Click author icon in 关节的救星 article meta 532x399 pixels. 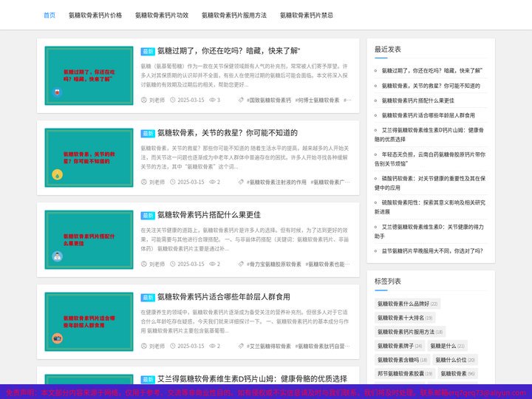point(144,182)
